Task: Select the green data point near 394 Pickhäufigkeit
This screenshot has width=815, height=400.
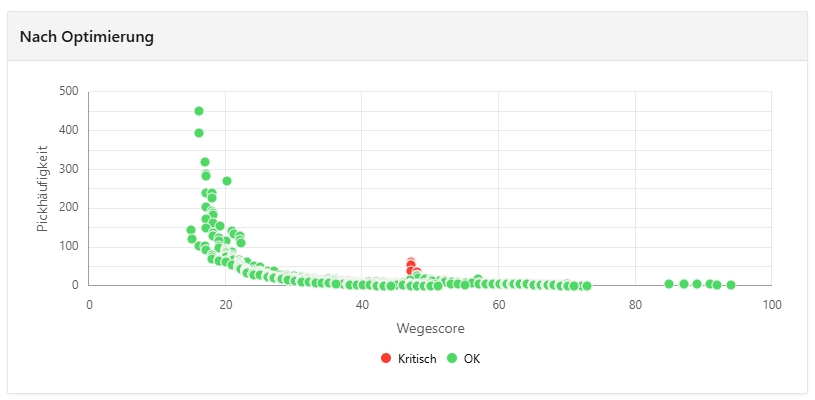Action: [199, 133]
